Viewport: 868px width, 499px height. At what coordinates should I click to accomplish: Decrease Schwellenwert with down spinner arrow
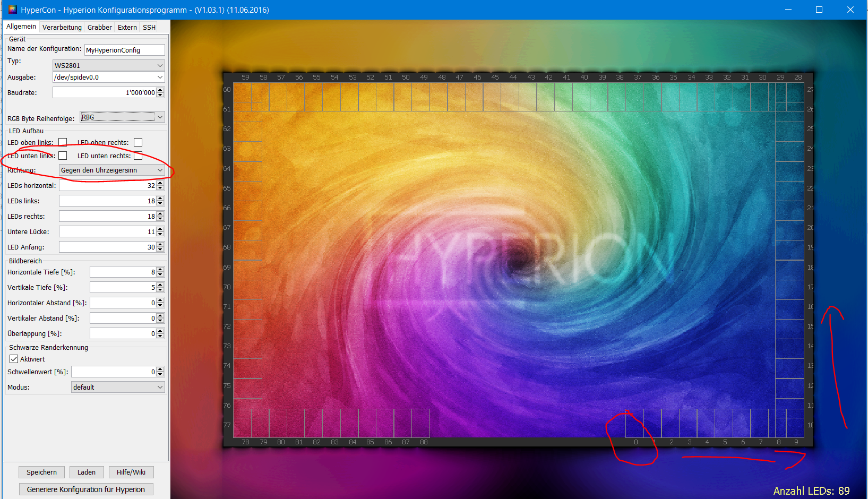pos(160,374)
